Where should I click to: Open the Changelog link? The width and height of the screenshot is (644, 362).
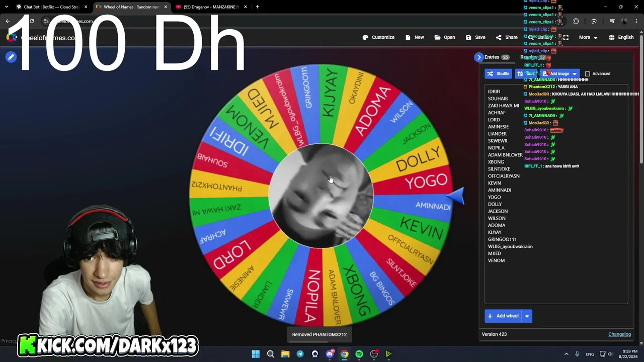[619, 334]
